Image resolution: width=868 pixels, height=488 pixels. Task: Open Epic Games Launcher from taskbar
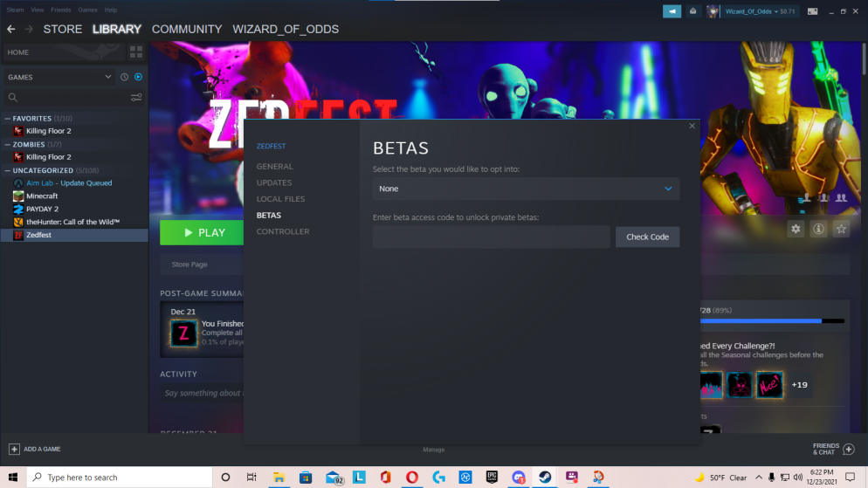pyautogui.click(x=492, y=477)
